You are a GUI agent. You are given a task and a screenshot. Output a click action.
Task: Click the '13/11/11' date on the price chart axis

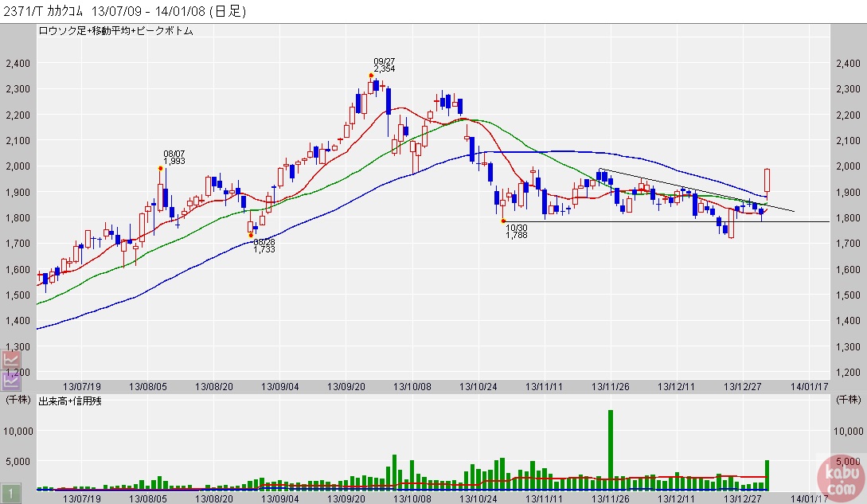(x=544, y=386)
